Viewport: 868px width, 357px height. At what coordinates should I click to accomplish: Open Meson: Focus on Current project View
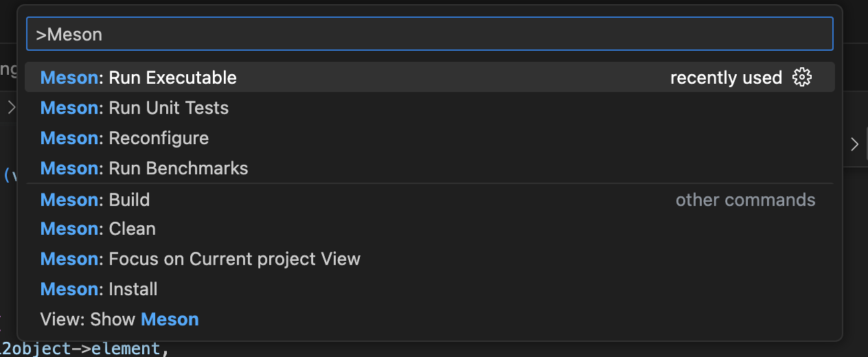[x=201, y=259]
